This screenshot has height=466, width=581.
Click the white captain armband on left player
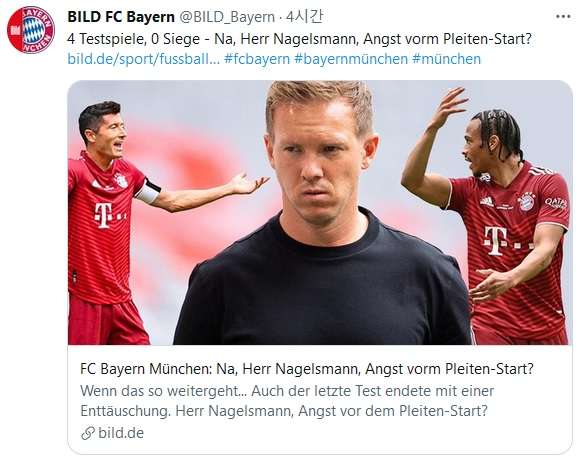pyautogui.click(x=148, y=190)
